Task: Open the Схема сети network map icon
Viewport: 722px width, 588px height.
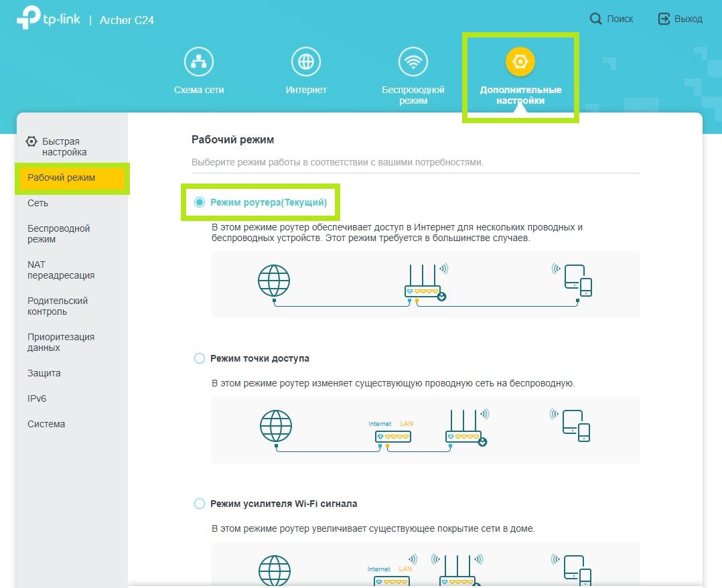Action: pyautogui.click(x=199, y=62)
